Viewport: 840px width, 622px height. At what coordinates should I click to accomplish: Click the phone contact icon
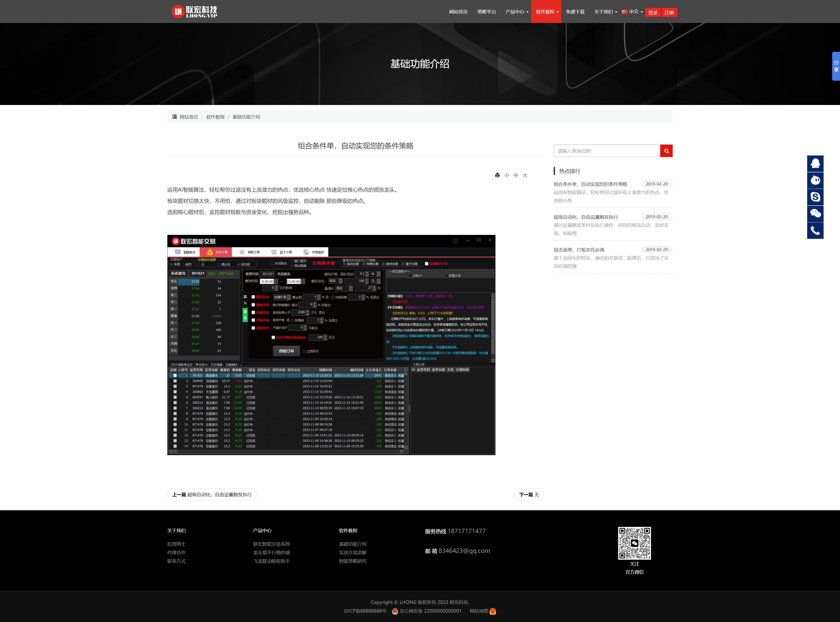(x=815, y=231)
